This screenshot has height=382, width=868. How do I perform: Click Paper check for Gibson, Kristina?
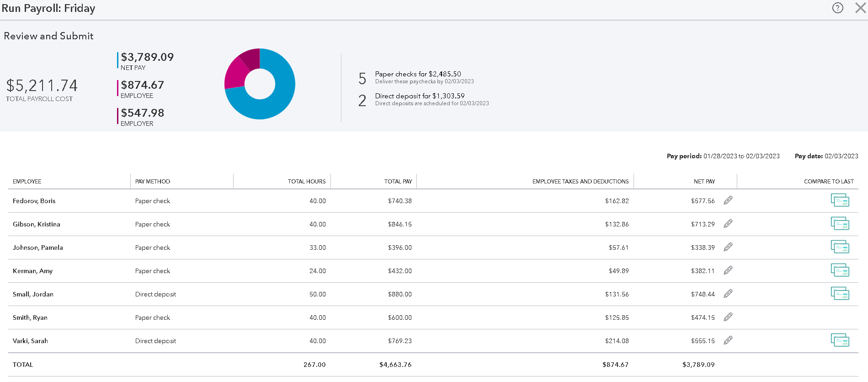[153, 224]
